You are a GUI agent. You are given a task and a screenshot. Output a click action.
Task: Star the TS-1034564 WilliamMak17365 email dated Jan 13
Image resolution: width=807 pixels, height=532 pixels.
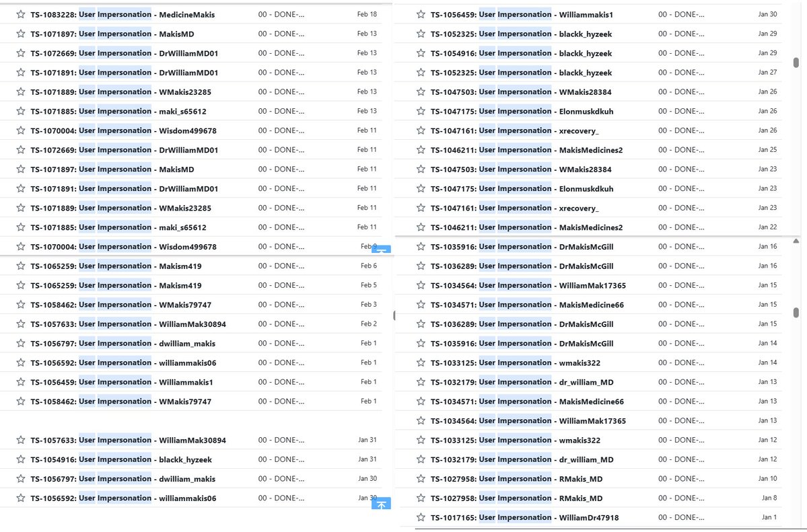point(421,421)
